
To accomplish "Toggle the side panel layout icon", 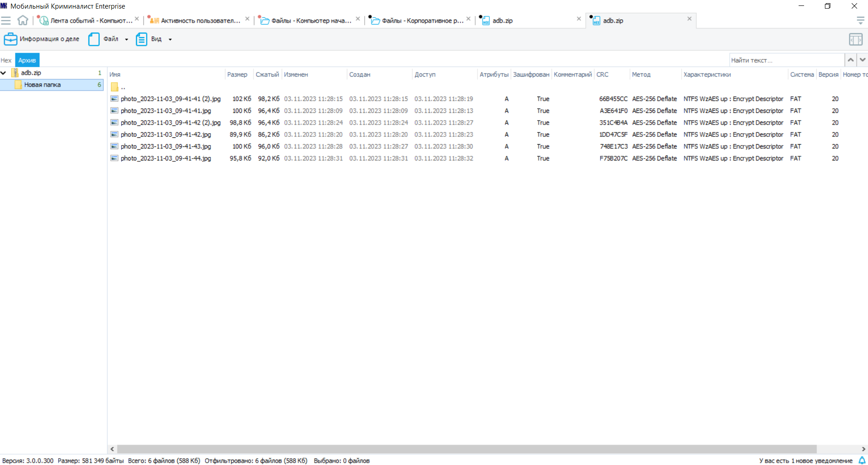I will pos(856,39).
